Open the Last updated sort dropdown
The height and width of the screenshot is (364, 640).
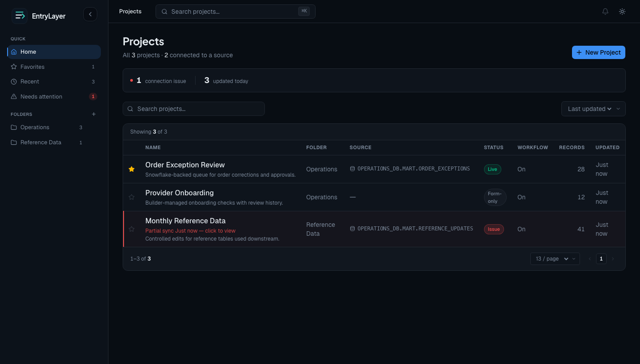point(593,109)
